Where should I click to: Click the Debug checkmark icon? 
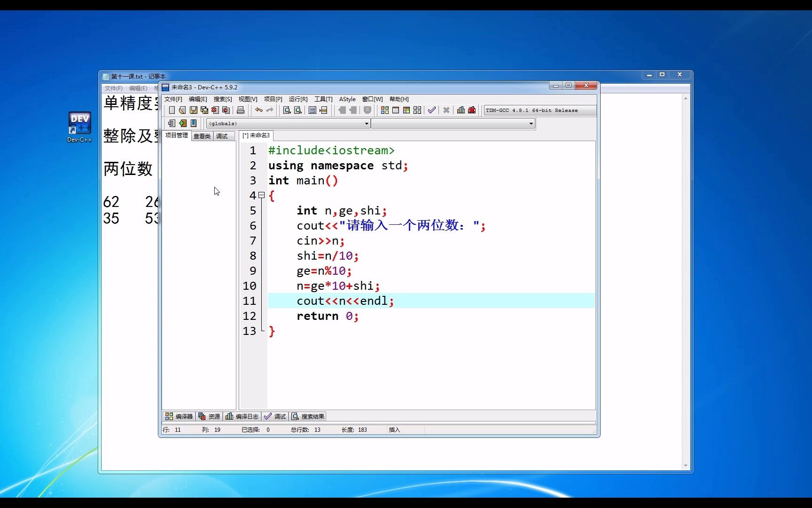pos(432,110)
